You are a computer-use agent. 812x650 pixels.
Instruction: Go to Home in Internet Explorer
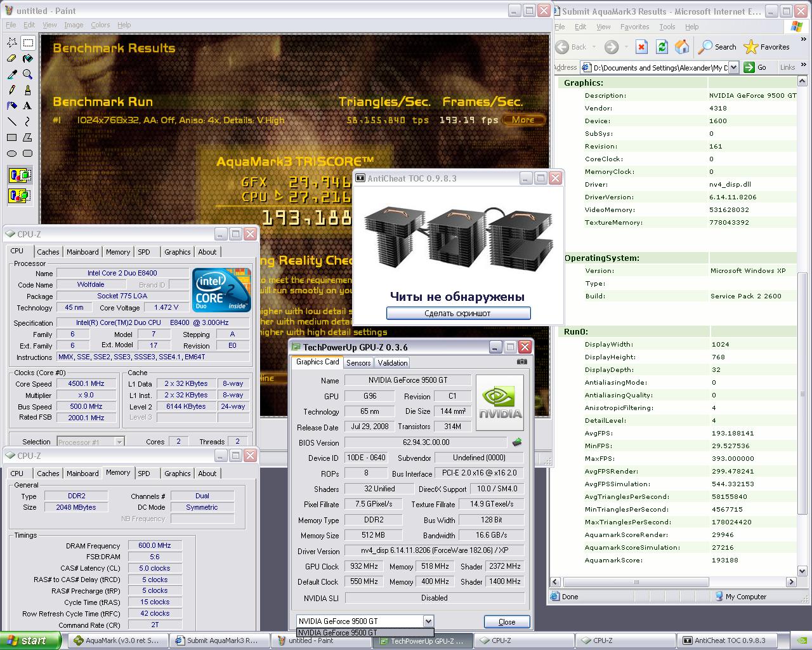[x=682, y=47]
